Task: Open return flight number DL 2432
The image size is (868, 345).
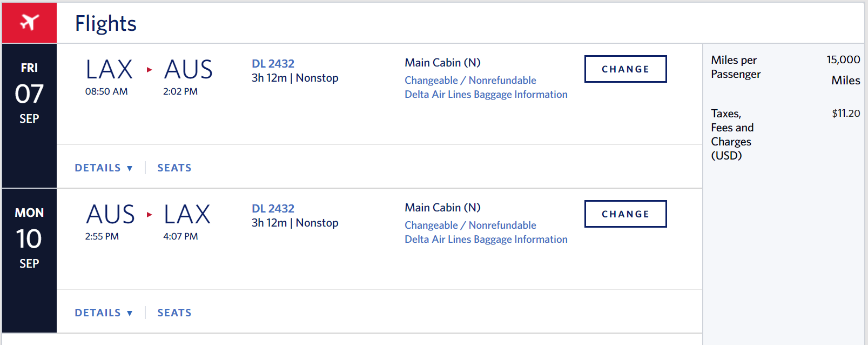Action: click(273, 209)
